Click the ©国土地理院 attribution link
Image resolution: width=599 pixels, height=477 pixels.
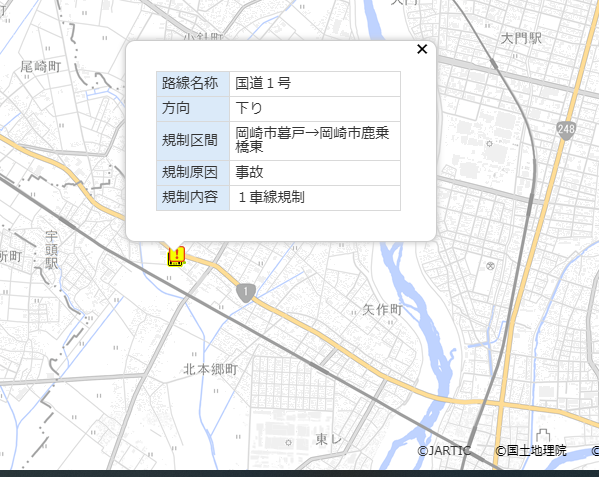point(531,451)
